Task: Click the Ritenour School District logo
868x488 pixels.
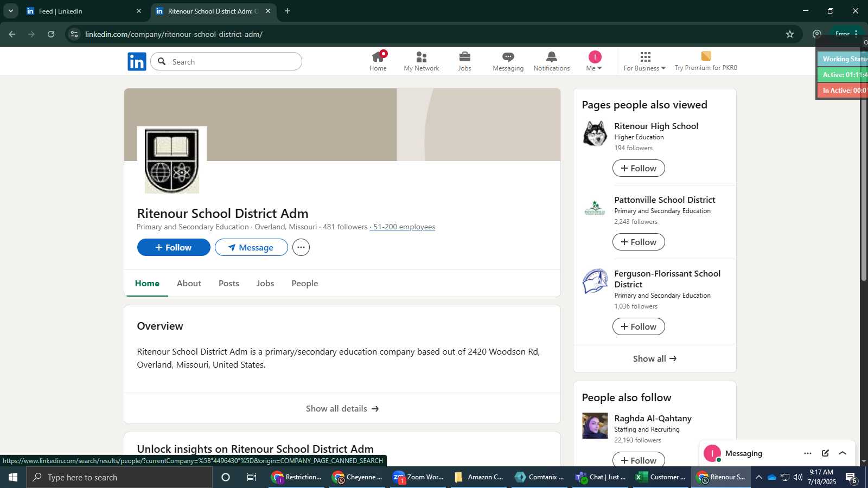Action: (x=172, y=160)
